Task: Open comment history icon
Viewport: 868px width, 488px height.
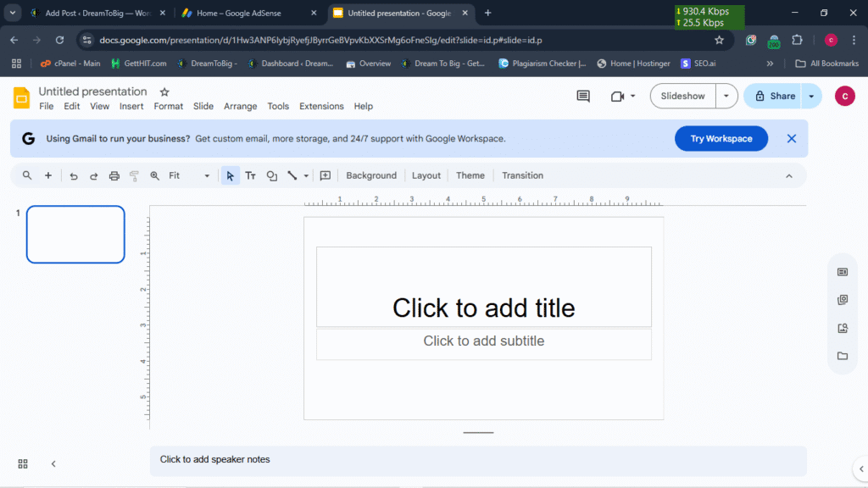Action: 583,96
